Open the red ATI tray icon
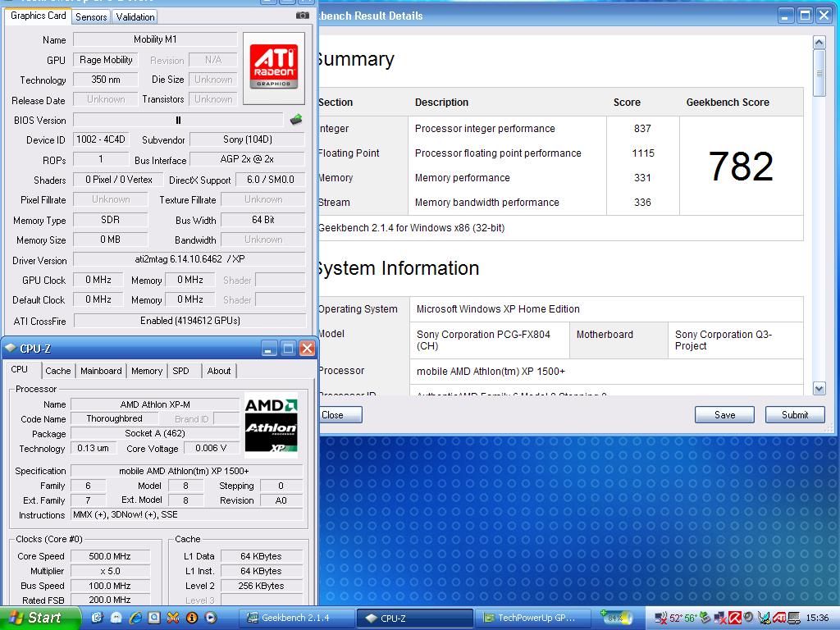The width and height of the screenshot is (840, 630). tap(780, 618)
